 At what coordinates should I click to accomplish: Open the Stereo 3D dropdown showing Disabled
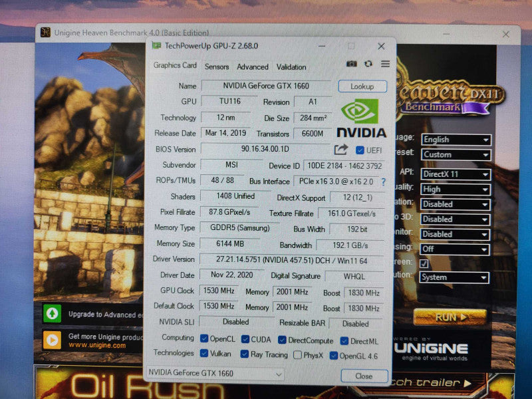click(x=455, y=219)
